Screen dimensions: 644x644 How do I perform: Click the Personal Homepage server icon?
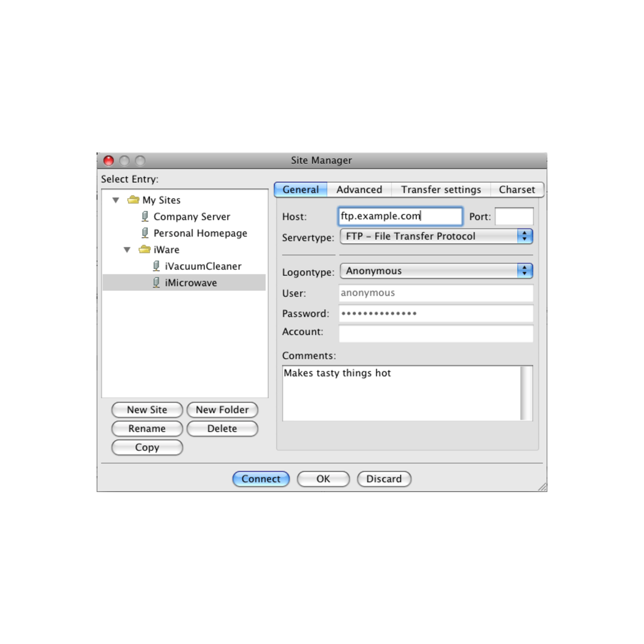(144, 233)
